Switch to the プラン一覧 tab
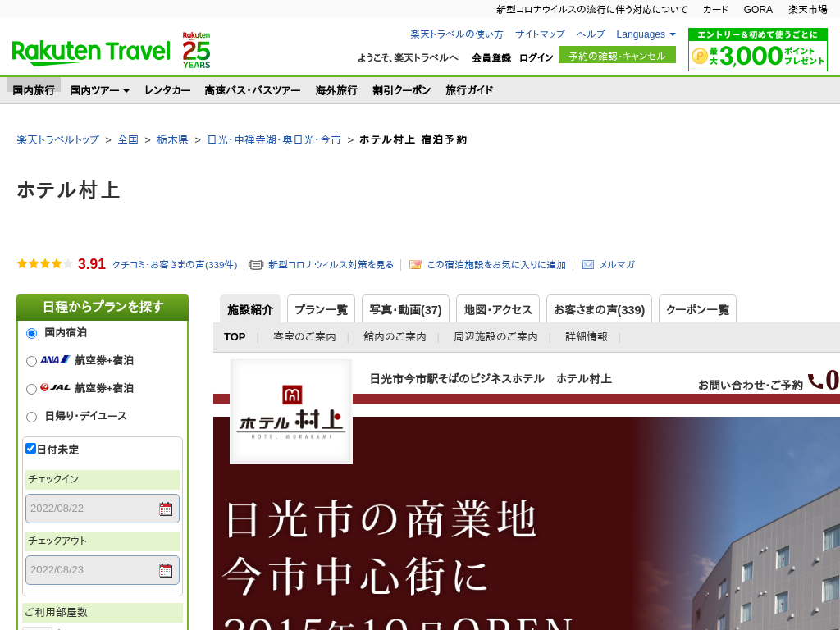The image size is (840, 630). tap(321, 309)
